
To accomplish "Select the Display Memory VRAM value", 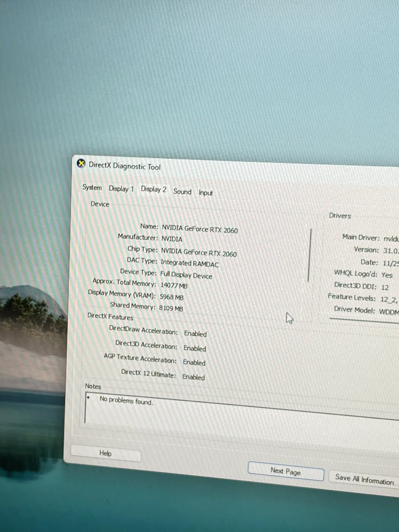I will tap(171, 297).
